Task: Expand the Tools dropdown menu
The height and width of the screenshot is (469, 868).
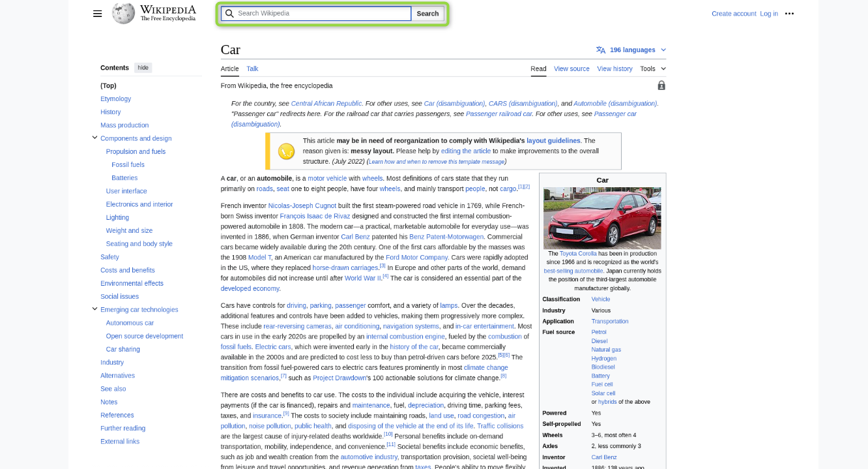Action: point(652,68)
